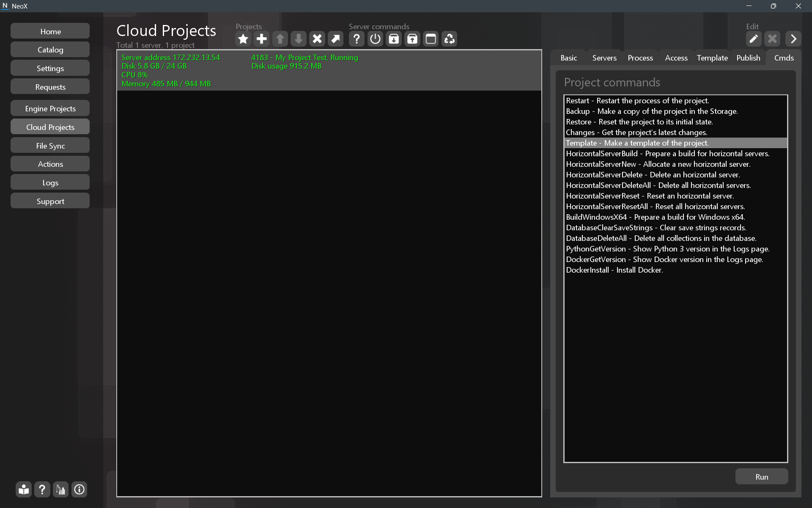Click the box with down arrow icon
The height and width of the screenshot is (508, 812).
click(x=394, y=39)
